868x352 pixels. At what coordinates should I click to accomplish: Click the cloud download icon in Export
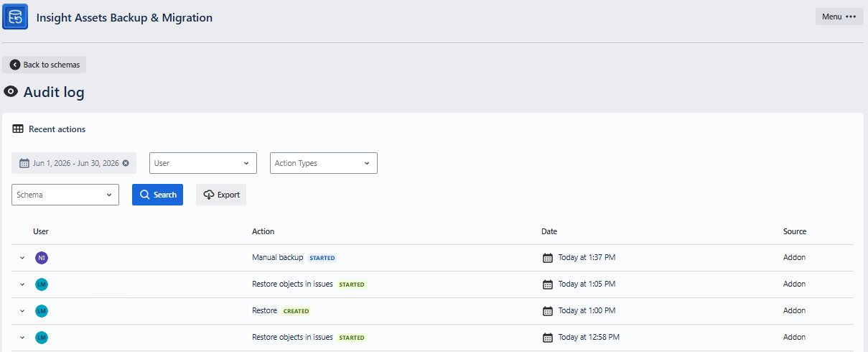point(209,195)
